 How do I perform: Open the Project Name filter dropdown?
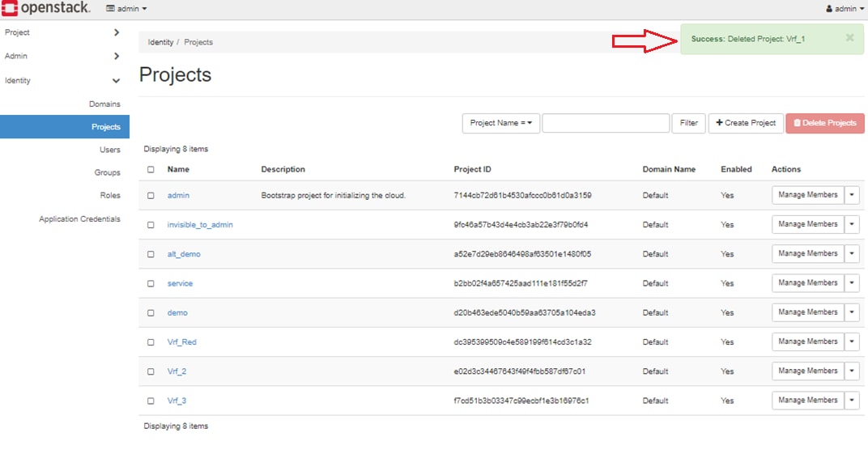click(501, 123)
